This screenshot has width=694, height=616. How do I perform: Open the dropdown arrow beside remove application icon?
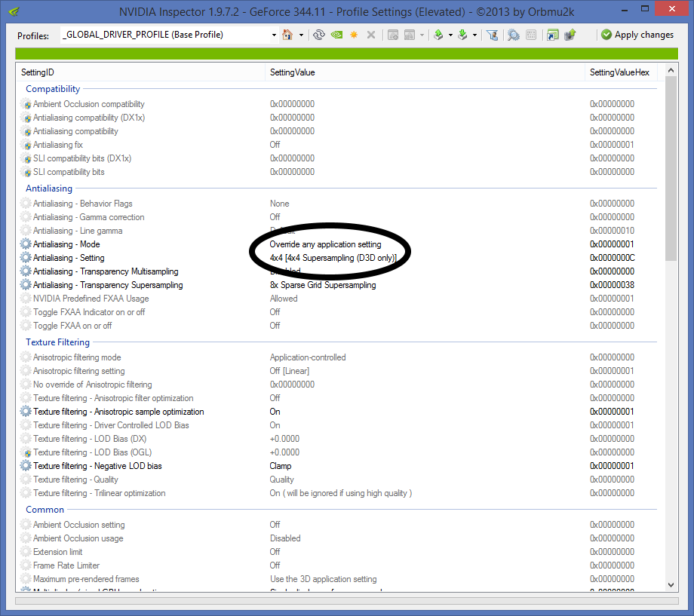coord(422,35)
